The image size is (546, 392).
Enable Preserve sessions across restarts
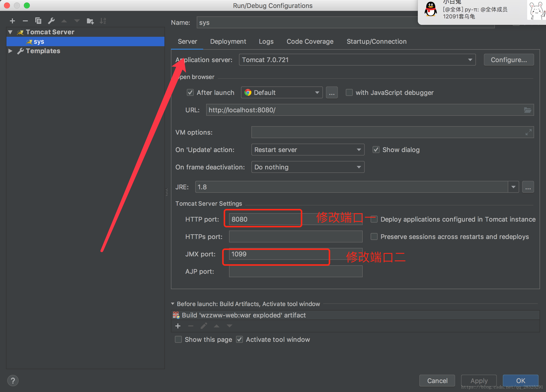(374, 237)
